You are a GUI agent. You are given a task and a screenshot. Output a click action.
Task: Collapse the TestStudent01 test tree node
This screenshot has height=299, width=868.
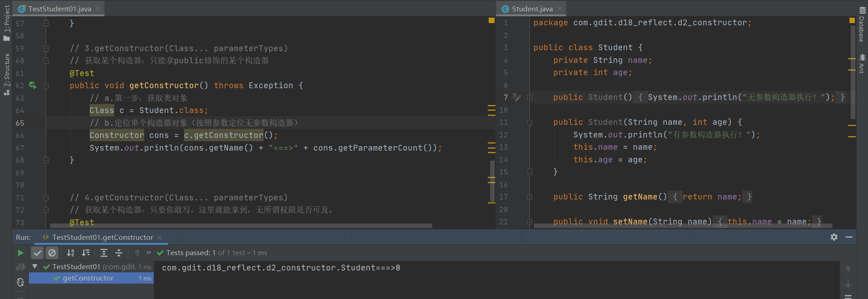click(x=35, y=266)
